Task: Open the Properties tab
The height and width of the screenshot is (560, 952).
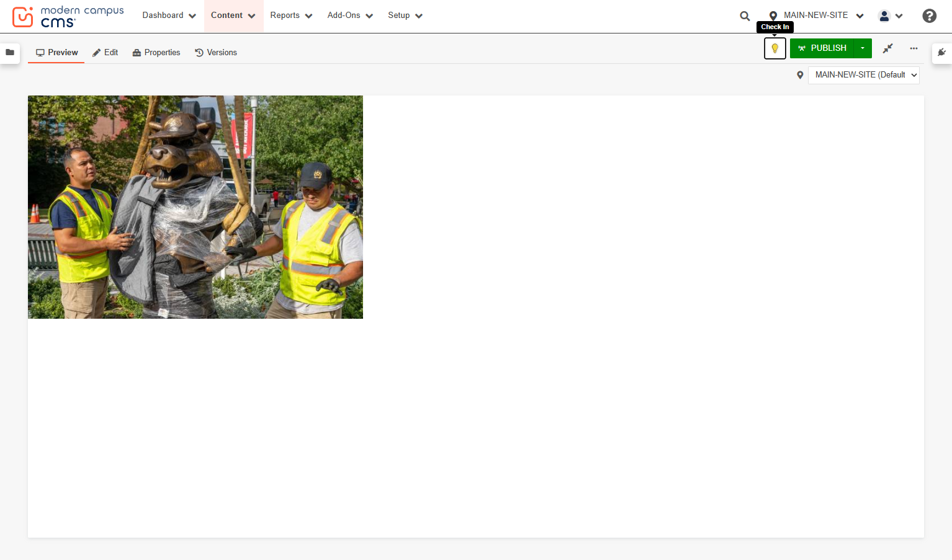Action: (156, 53)
